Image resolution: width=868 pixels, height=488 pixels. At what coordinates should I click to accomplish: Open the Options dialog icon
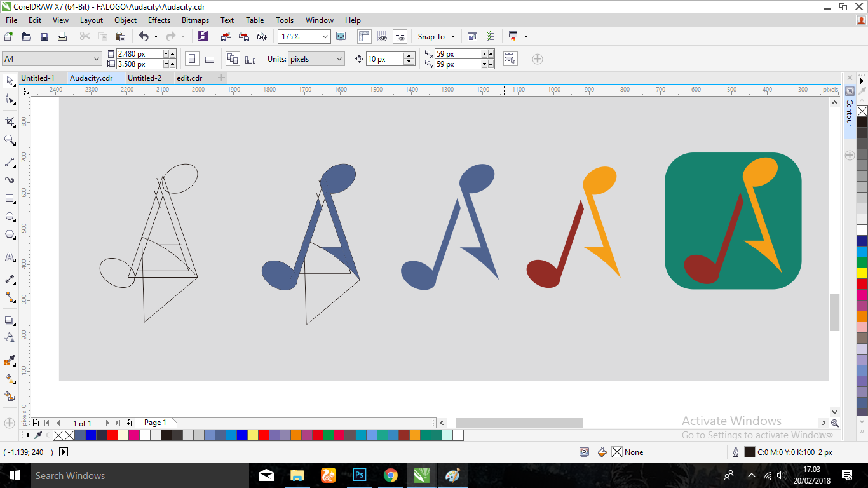click(490, 37)
